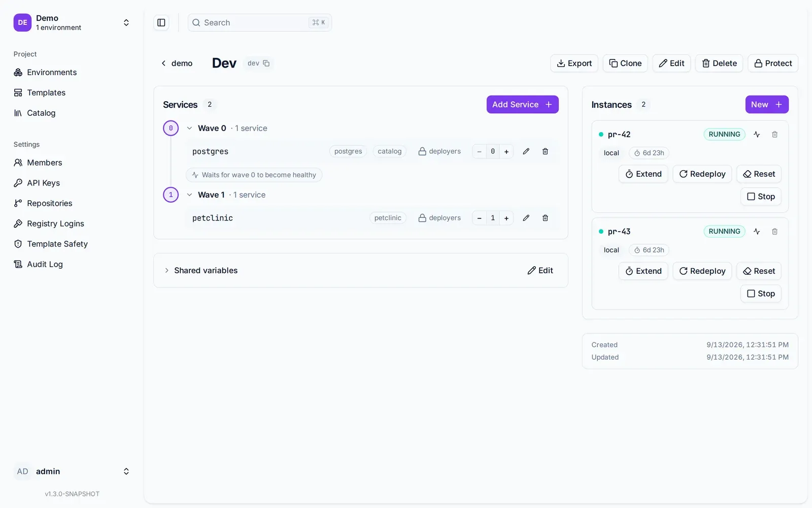Redeploy the pr-43 instance
This screenshot has width=812, height=508.
[702, 271]
